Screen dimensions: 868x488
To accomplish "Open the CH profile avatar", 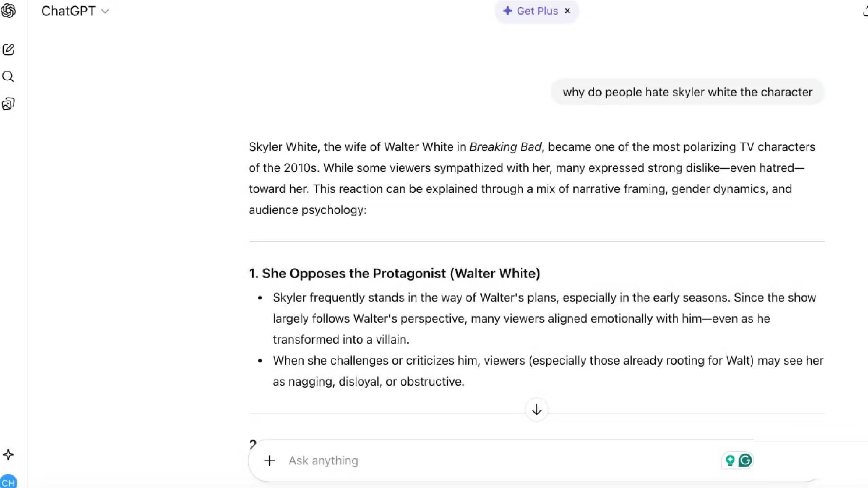I will tap(8, 482).
